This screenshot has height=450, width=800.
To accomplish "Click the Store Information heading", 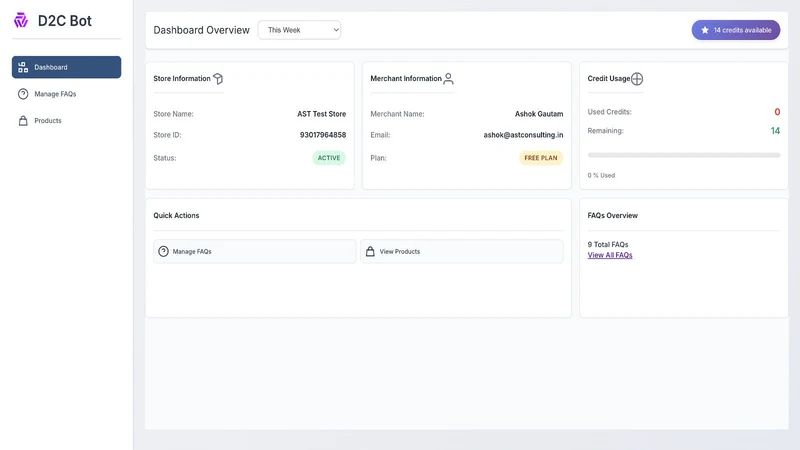I will [182, 79].
